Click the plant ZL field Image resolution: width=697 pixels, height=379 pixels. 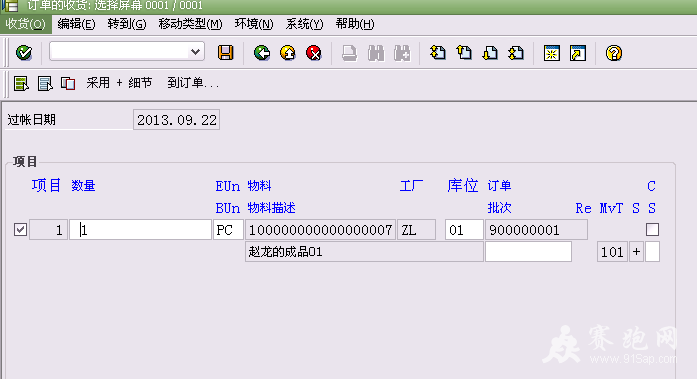[416, 230]
